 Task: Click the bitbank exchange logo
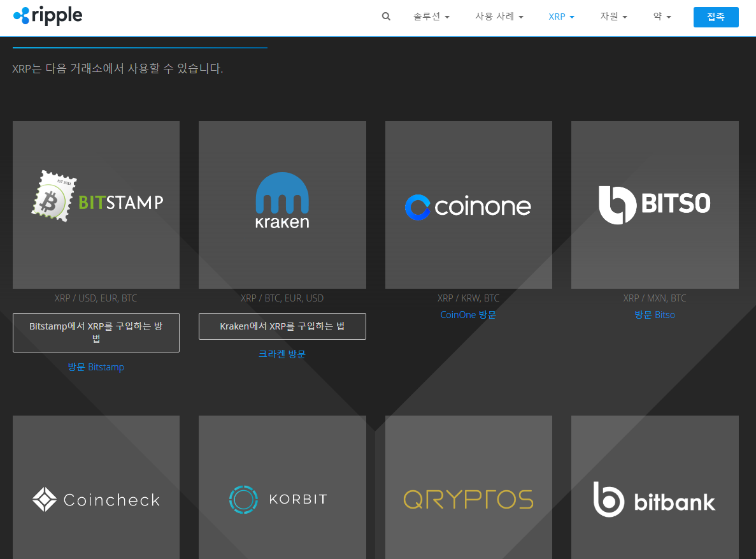click(x=655, y=500)
